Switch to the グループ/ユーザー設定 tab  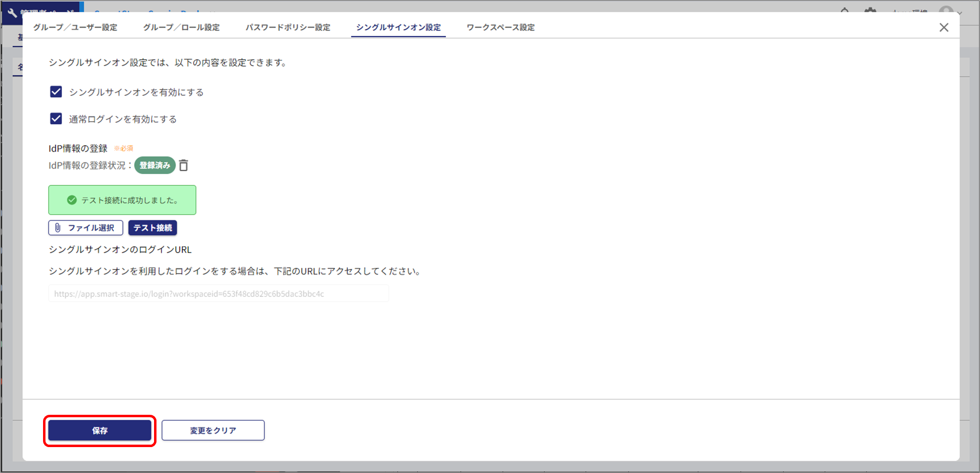[x=75, y=27]
